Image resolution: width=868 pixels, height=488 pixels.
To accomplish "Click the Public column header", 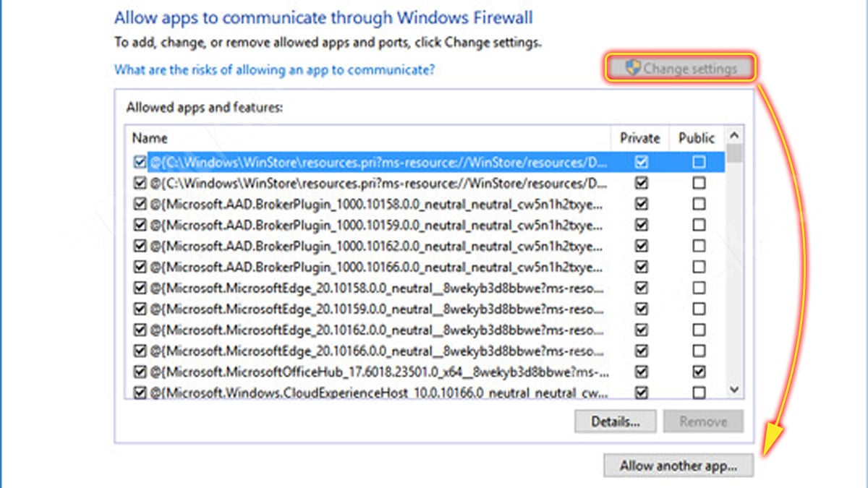I will 697,138.
